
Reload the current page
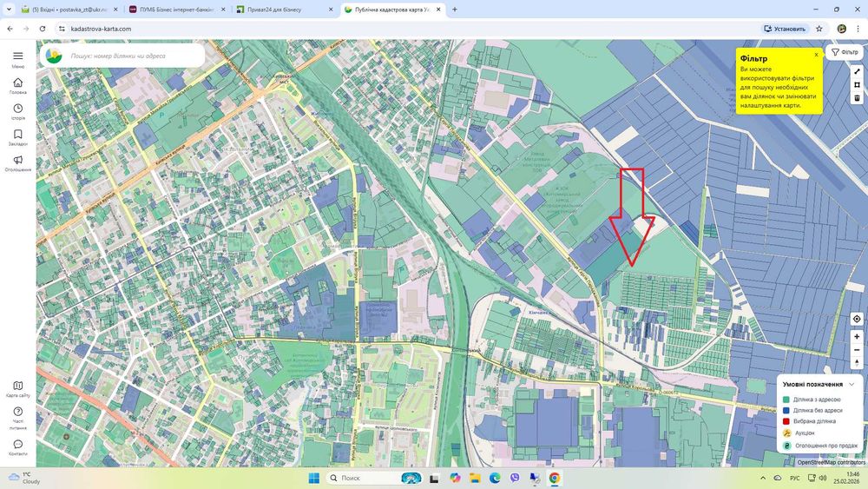click(x=42, y=29)
